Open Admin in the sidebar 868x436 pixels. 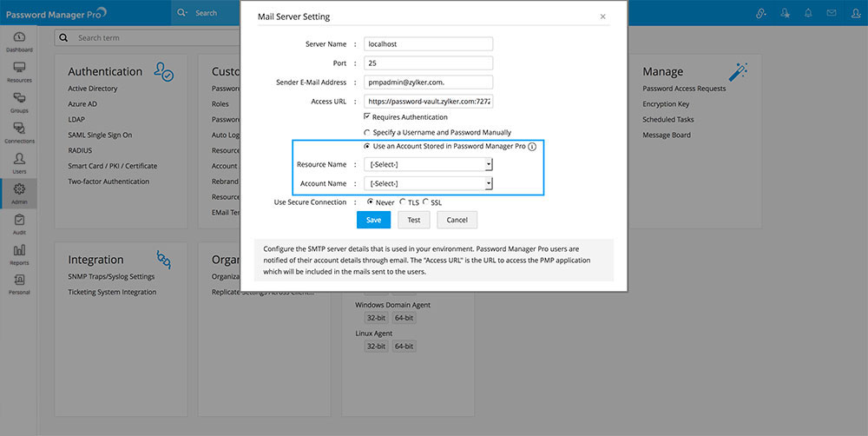(x=19, y=194)
